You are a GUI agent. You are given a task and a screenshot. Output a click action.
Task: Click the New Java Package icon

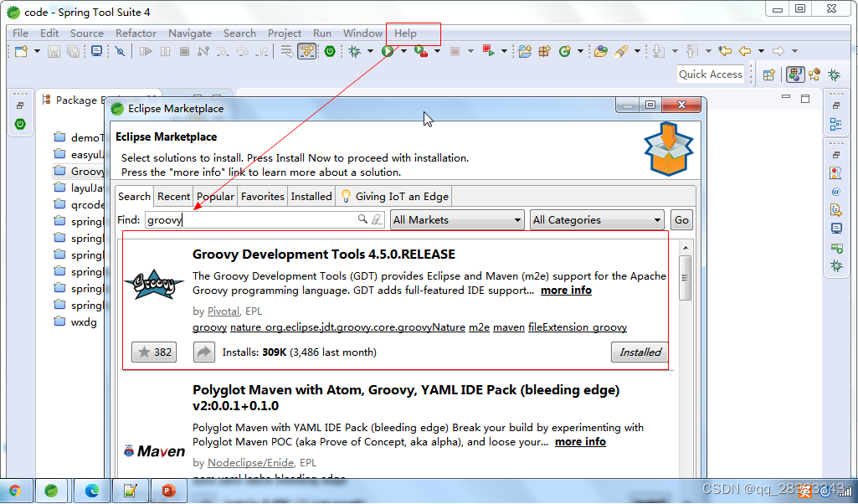(x=544, y=51)
